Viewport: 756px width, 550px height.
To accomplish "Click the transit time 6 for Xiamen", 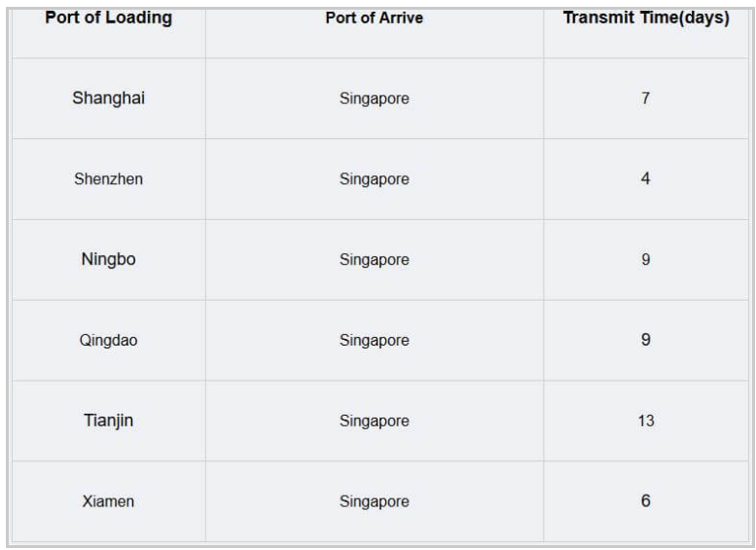I will tap(645, 501).
